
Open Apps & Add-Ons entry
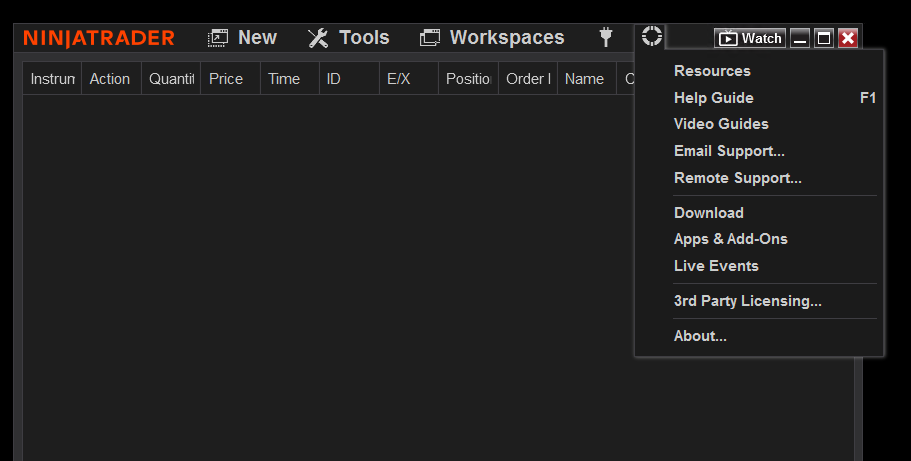pyautogui.click(x=731, y=239)
